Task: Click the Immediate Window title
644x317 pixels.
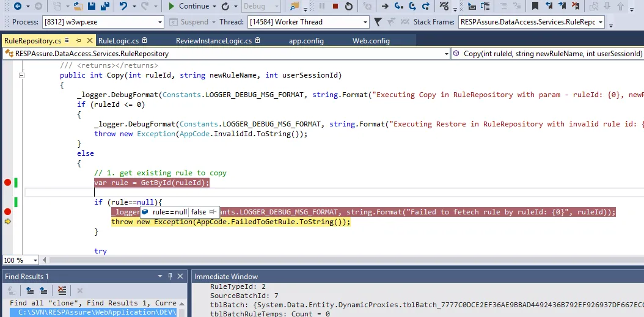Action: [226, 276]
